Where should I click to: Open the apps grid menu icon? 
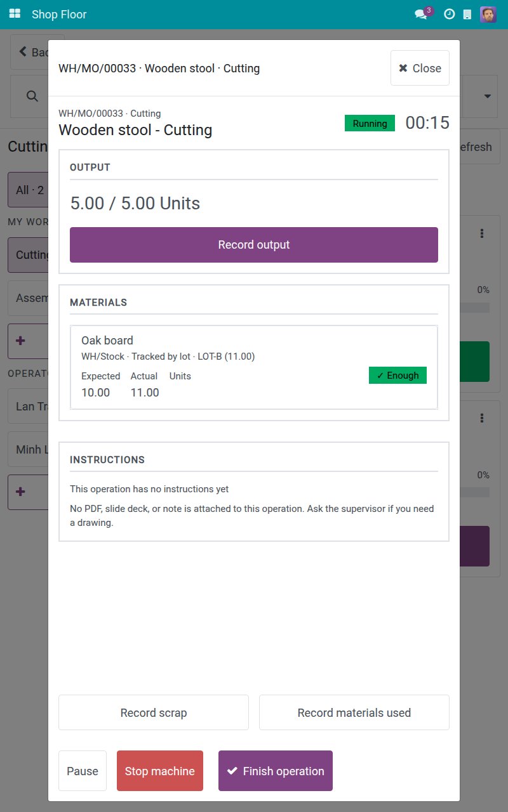click(x=15, y=14)
